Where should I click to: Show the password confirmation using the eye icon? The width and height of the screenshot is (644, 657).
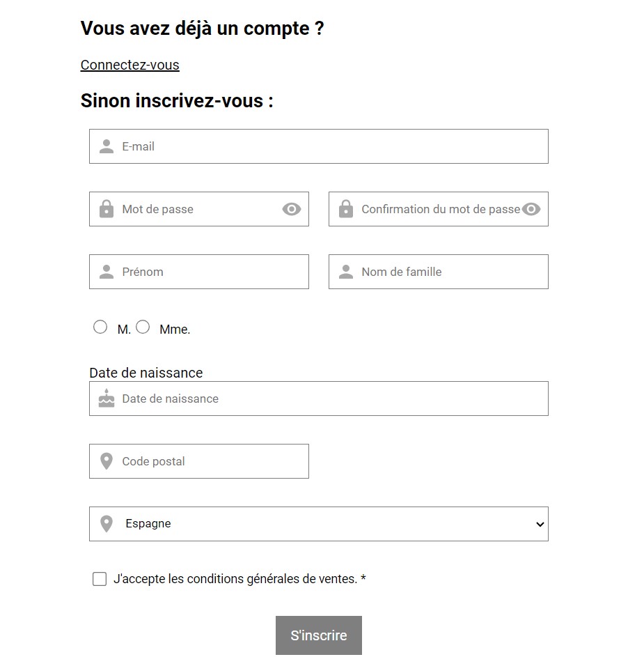click(532, 209)
